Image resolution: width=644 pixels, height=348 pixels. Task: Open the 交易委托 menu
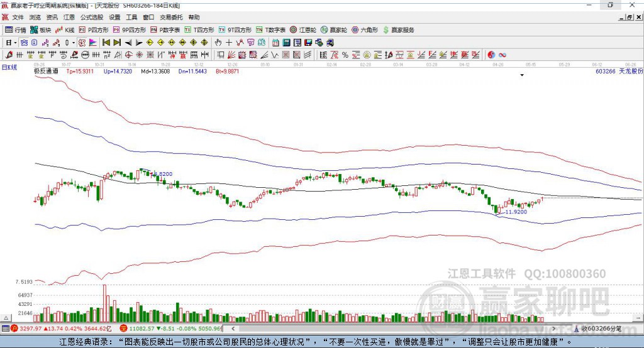point(171,17)
